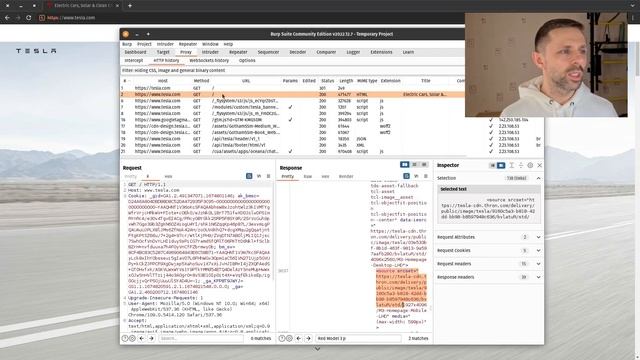
Task: Select side-by-side request/response layout
Action: pos(404,164)
